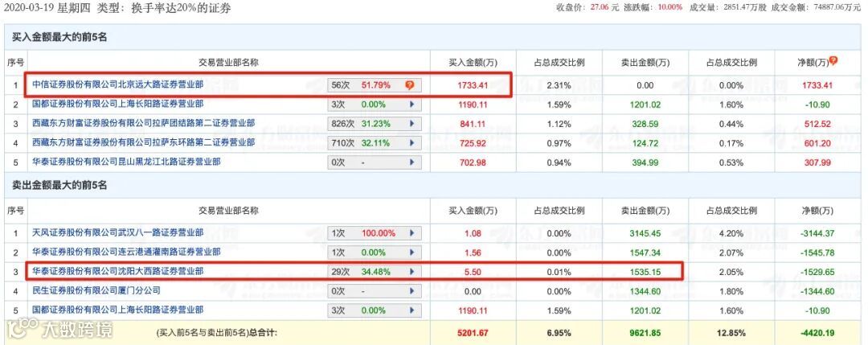Click sell amount 394.99
The width and height of the screenshot is (868, 345).
coord(645,162)
